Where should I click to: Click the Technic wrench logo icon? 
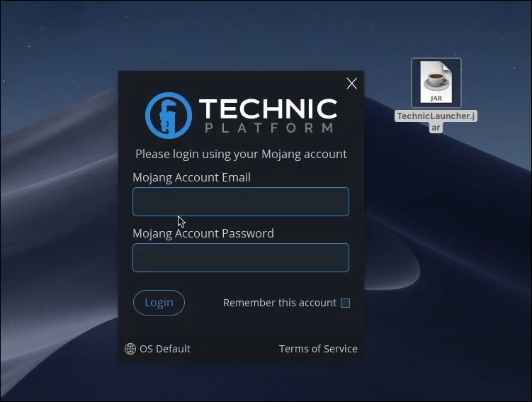click(169, 116)
